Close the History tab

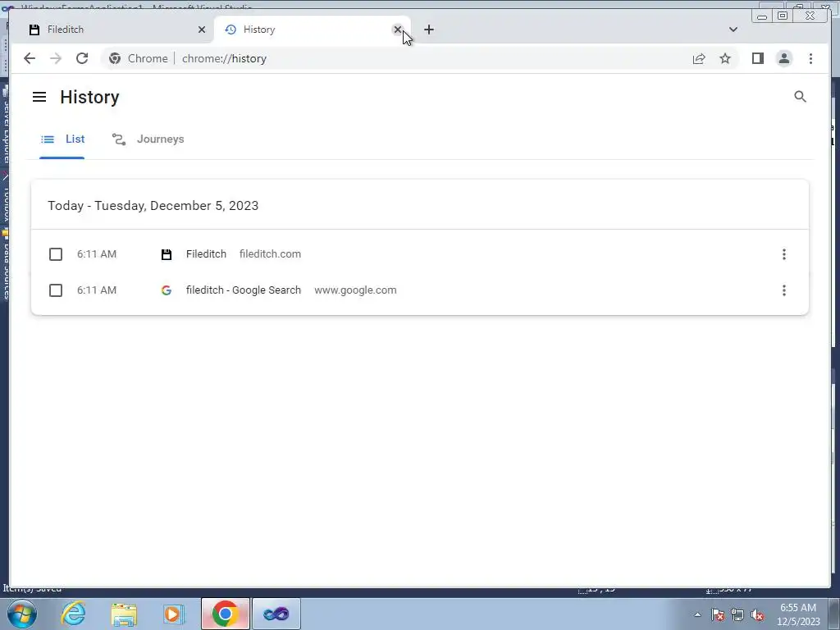click(398, 30)
